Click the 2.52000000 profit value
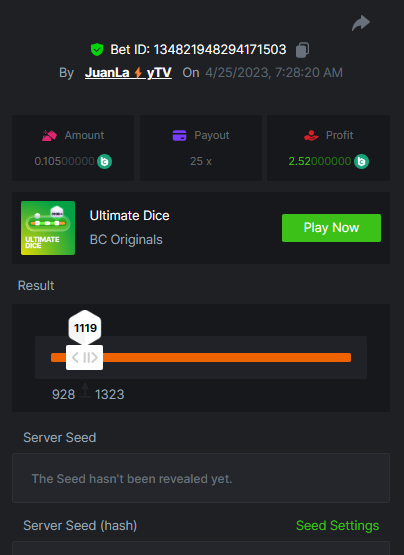 click(320, 161)
